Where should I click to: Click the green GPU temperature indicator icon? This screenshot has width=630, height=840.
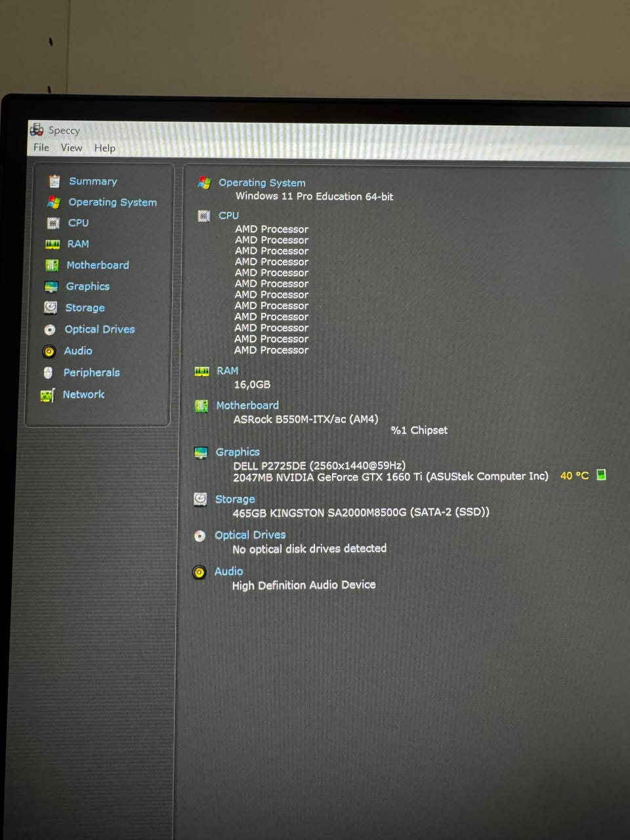[x=601, y=474]
